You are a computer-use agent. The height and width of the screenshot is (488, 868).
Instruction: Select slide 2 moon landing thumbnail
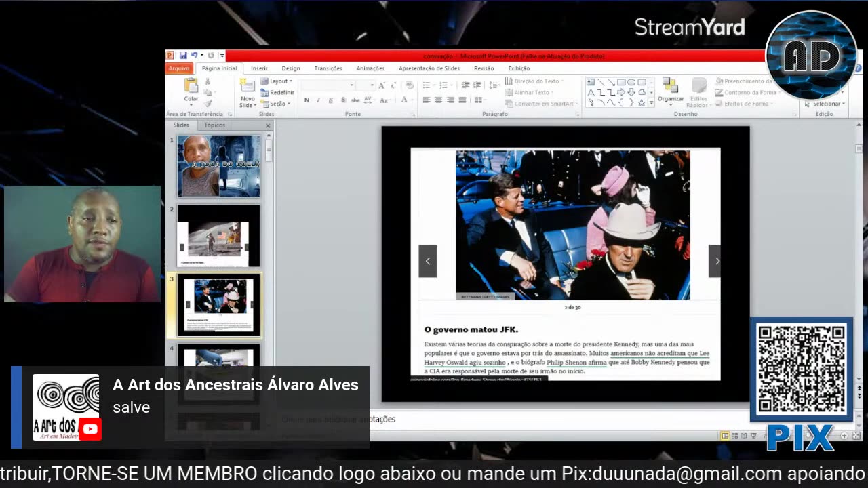coord(219,237)
